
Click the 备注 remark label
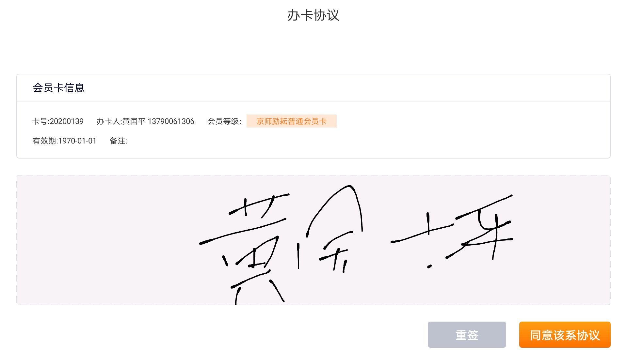[118, 141]
